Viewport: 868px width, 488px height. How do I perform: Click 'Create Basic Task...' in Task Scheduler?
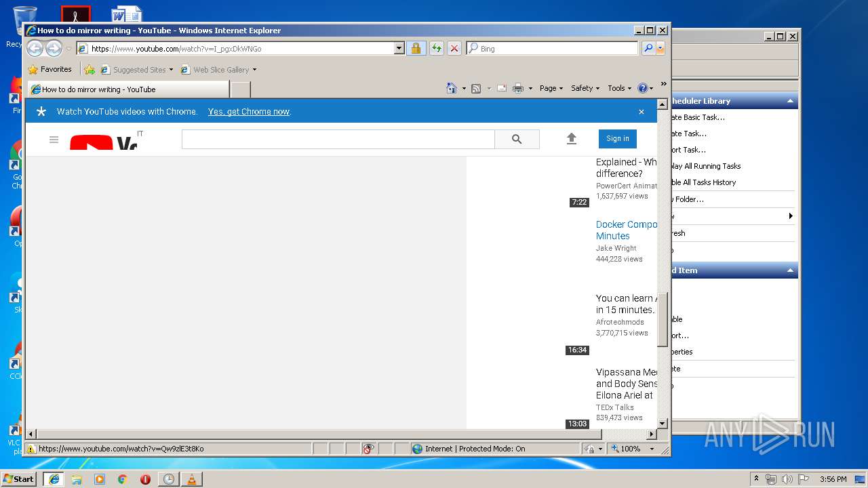[x=697, y=117]
